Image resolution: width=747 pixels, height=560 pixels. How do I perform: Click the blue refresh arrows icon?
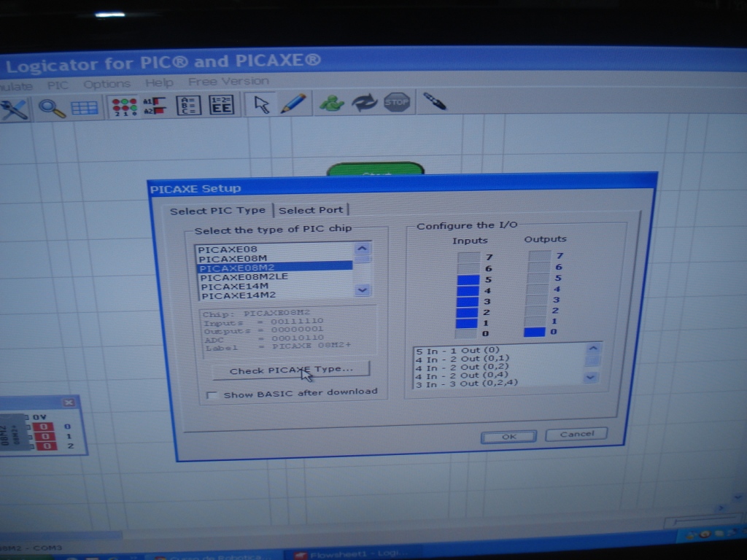pyautogui.click(x=365, y=102)
